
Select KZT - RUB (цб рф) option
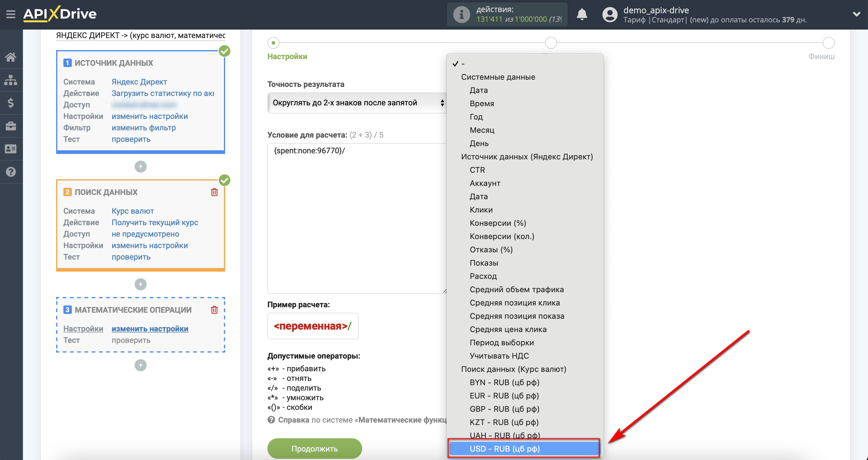point(525,422)
